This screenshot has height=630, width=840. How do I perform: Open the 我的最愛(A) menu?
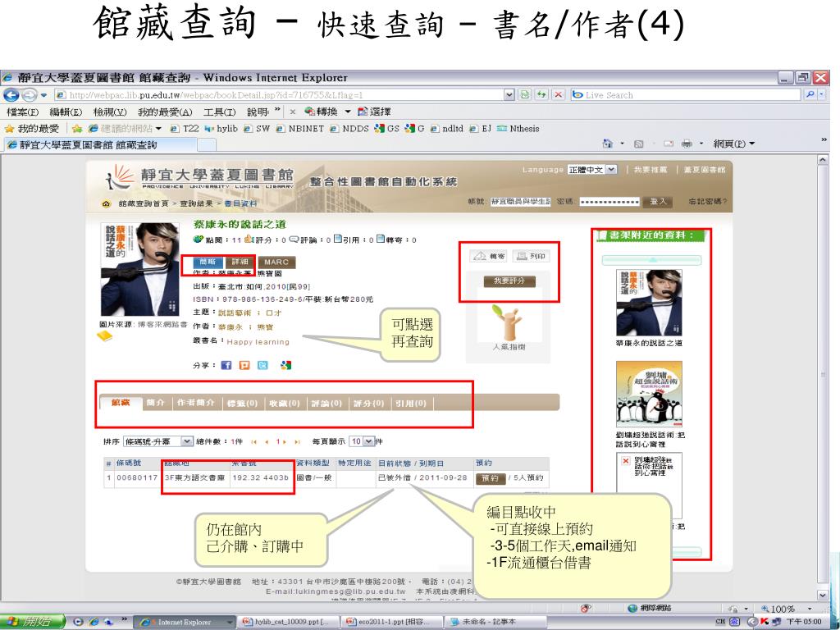[x=164, y=112]
